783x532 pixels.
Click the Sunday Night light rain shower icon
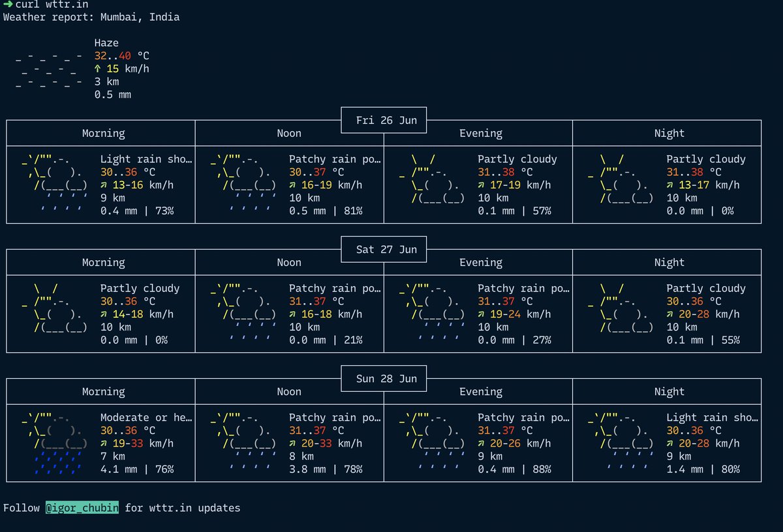pos(621,442)
